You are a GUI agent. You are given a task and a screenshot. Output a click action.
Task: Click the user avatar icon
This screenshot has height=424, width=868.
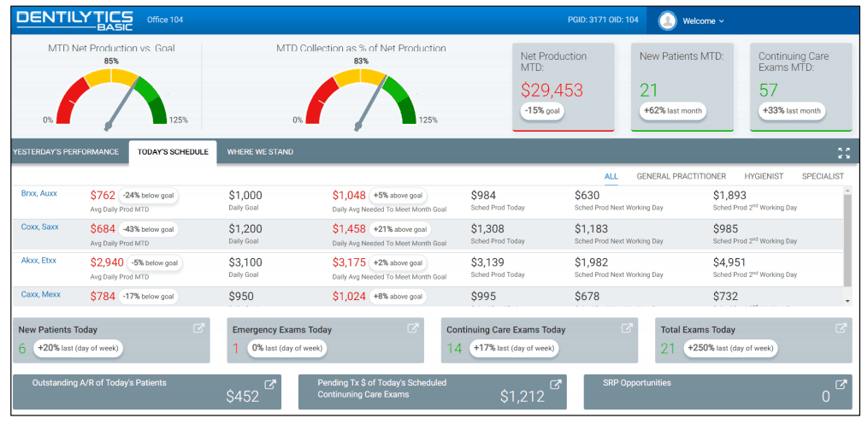(668, 21)
